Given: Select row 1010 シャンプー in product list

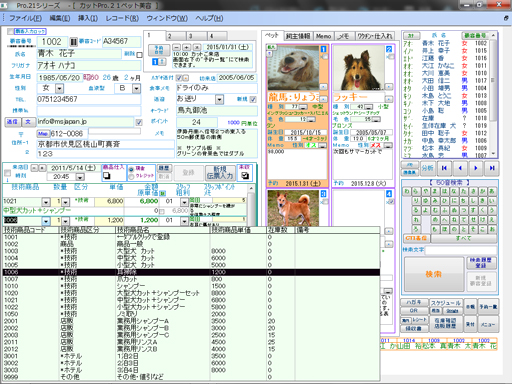Looking at the screenshot, I should (x=191, y=286).
